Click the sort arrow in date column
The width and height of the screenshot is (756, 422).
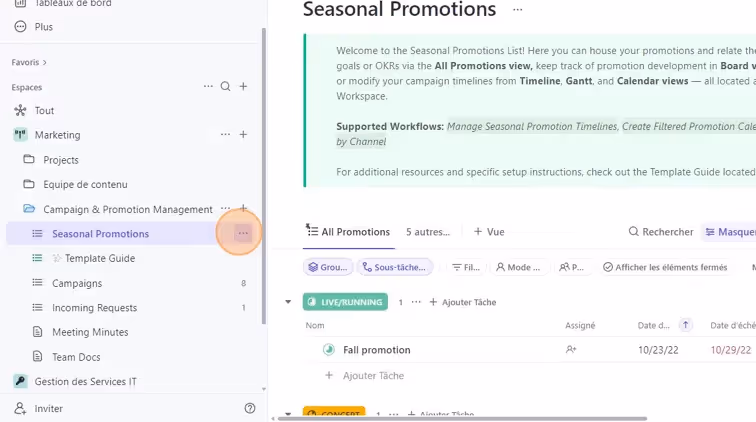click(x=686, y=325)
